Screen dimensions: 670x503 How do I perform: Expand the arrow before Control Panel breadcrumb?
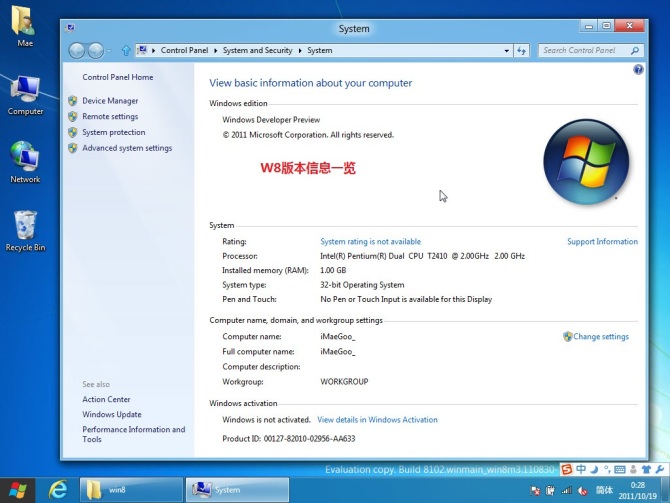coord(153,50)
